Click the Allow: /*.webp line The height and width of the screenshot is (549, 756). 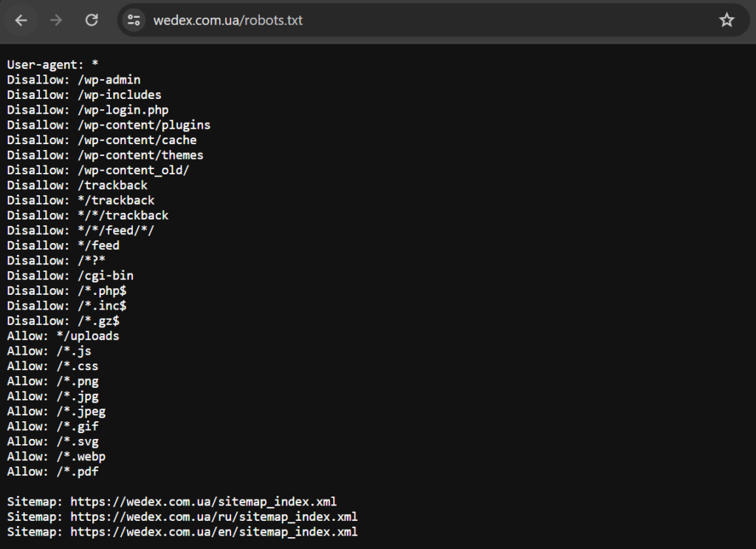point(56,457)
